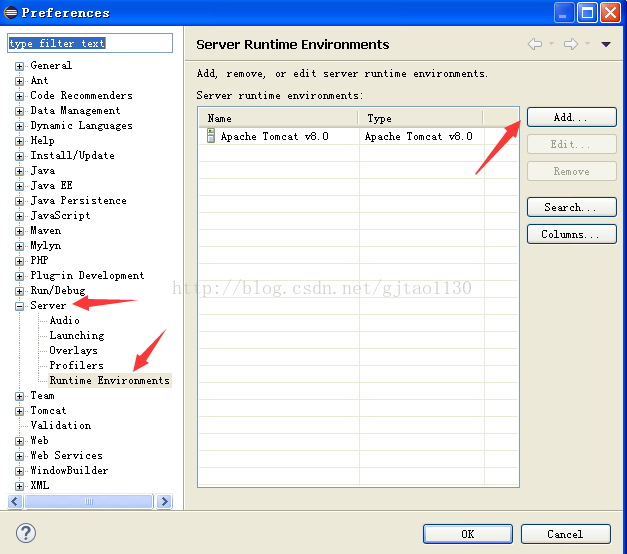Viewport: 627px width, 554px height.
Task: Collapse the Server tree node
Action: point(20,306)
